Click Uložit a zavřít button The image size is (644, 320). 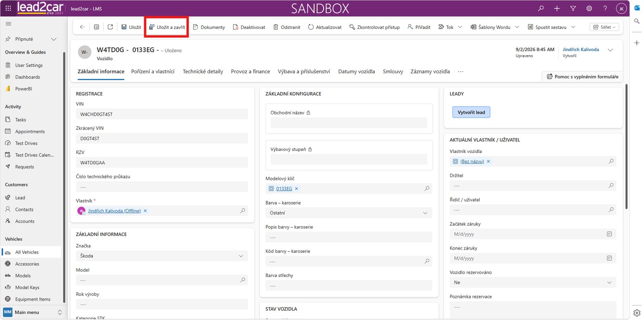pos(167,27)
